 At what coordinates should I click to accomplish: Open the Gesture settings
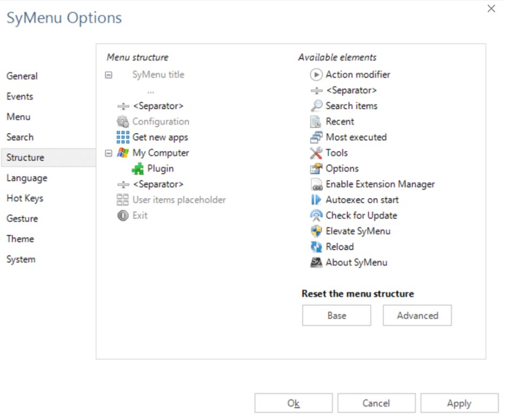point(22,219)
